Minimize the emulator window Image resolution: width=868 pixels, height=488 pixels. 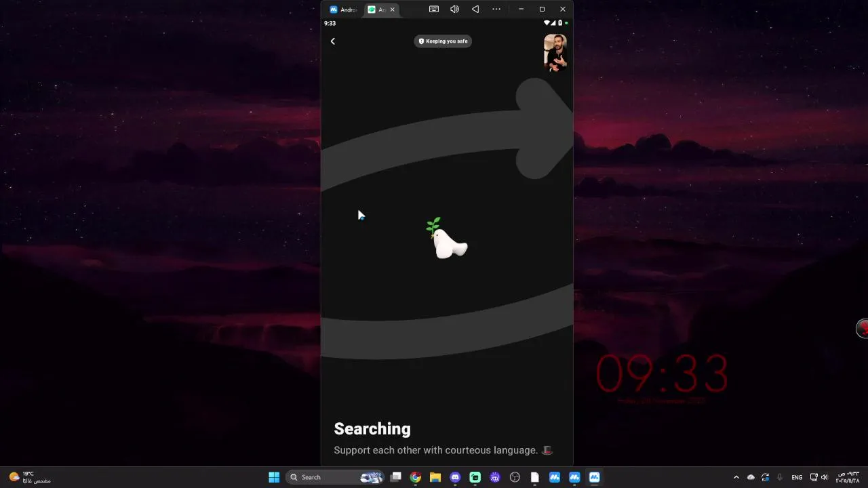point(521,9)
